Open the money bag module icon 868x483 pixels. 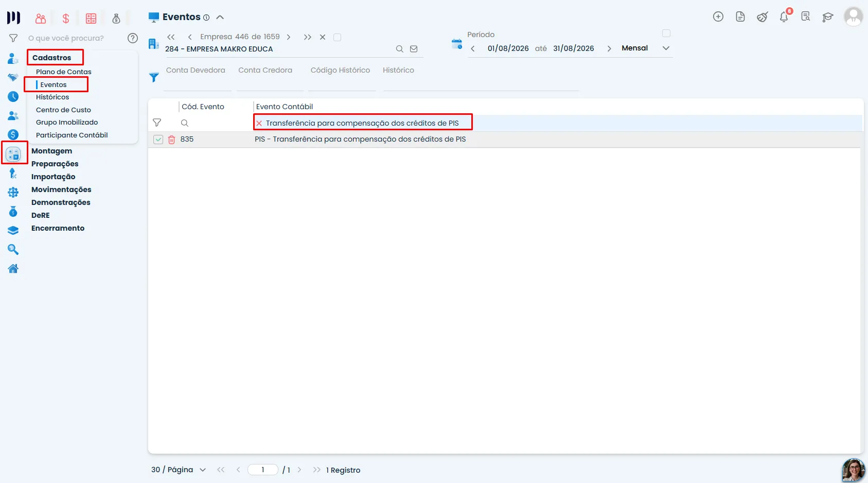coord(116,19)
